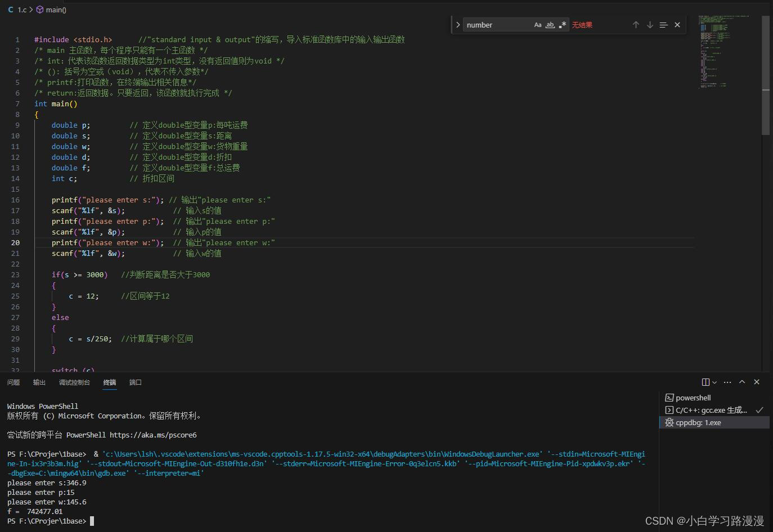Click the '无结果' no results label
Screen dimensions: 773x532
[582, 25]
